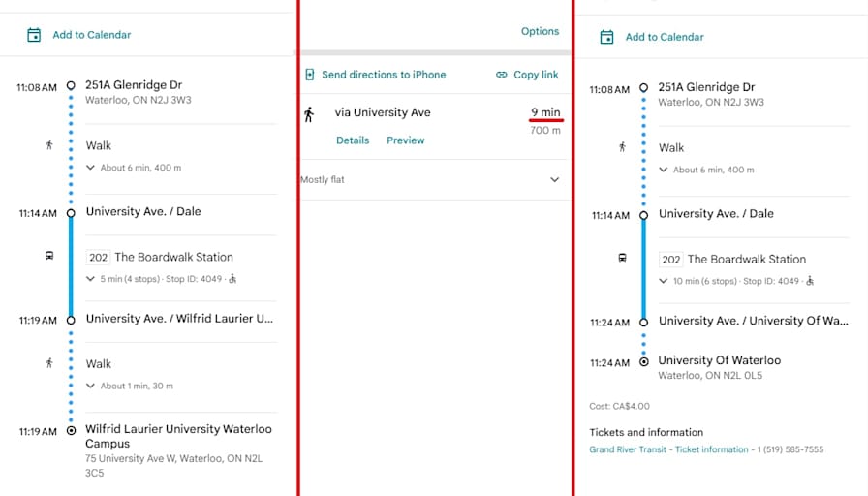Viewport: 868px width, 496px height.
Task: Click calendar icon in left directions panel
Action: (x=34, y=35)
